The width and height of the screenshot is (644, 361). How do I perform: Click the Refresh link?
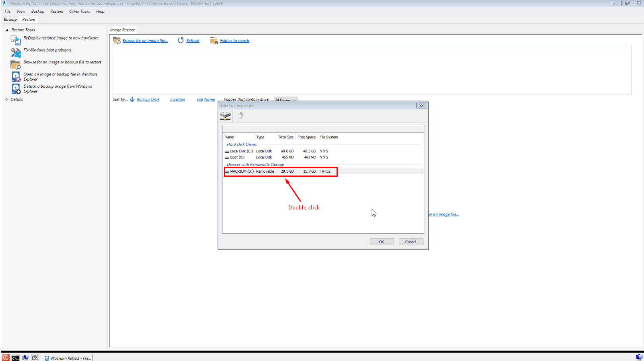pyautogui.click(x=193, y=41)
